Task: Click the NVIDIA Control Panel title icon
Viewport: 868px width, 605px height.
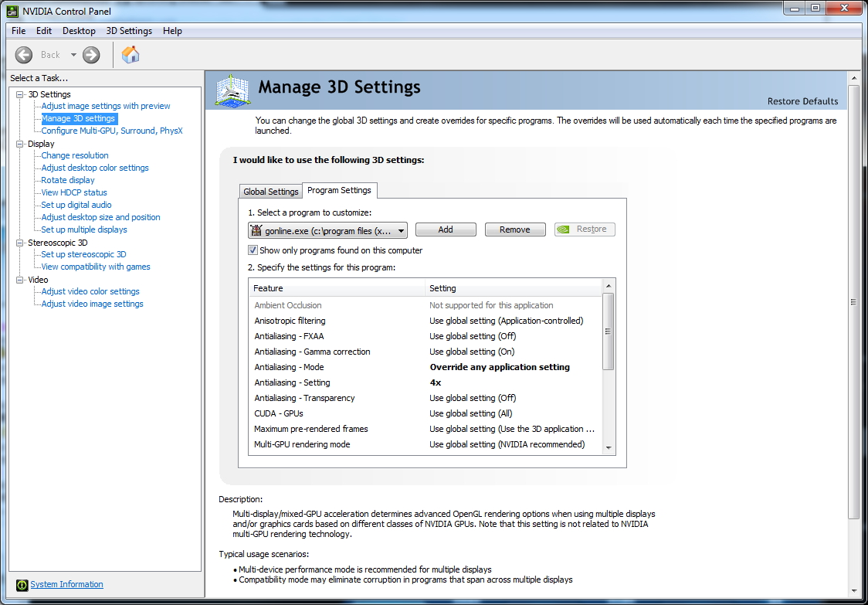Action: [12, 11]
